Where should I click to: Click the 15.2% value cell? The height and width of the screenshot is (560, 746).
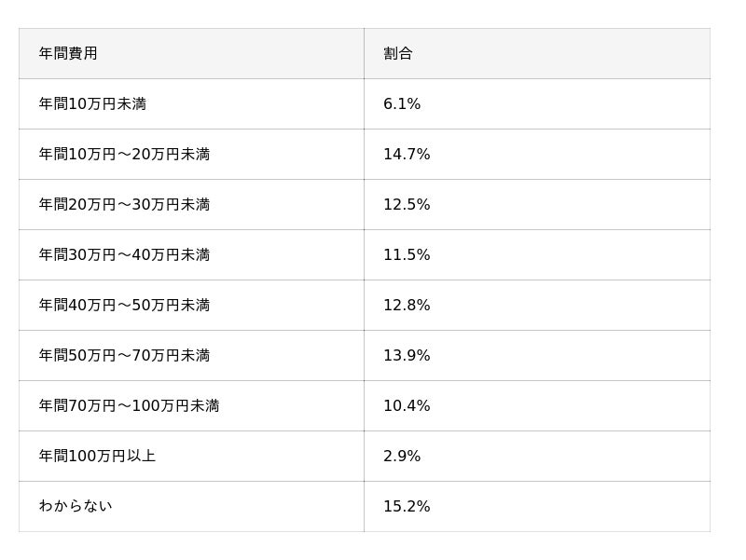click(x=407, y=507)
